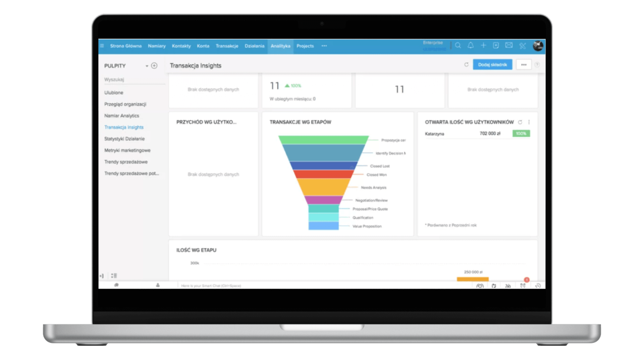This screenshot has width=644, height=362.
Task: Refresh the Transakcja Insights dashboard
Action: (466, 65)
